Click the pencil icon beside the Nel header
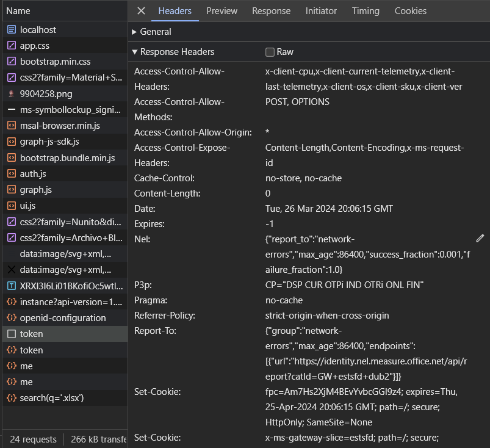Viewport: 490px width, 448px height. [x=480, y=238]
